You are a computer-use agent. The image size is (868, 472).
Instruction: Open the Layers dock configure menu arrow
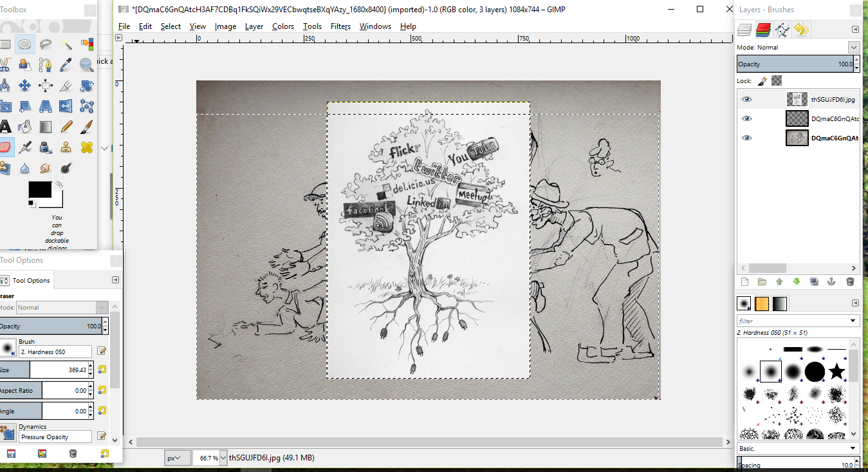point(855,29)
